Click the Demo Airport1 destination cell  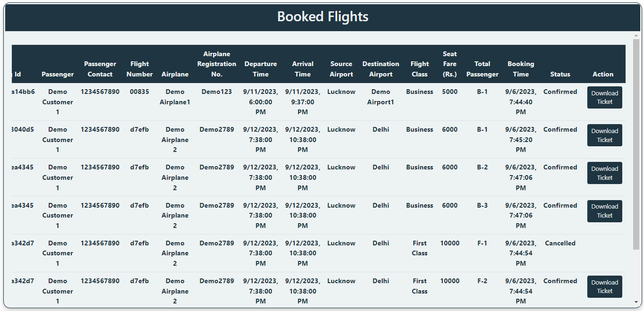[x=381, y=97]
